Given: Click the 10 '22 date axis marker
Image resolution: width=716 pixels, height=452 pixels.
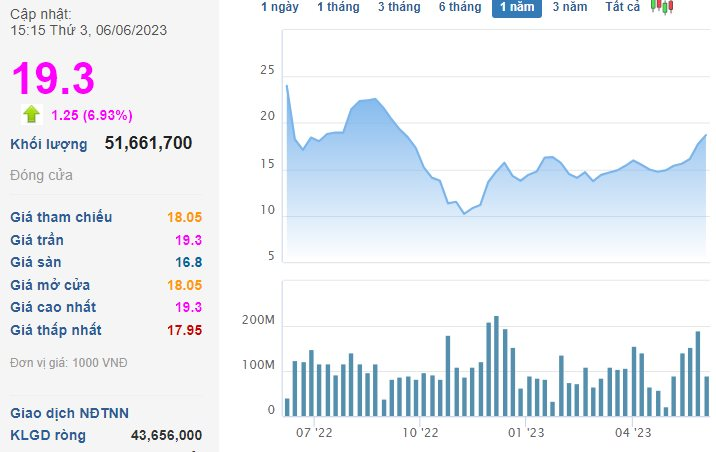Looking at the screenshot, I should coord(420,433).
